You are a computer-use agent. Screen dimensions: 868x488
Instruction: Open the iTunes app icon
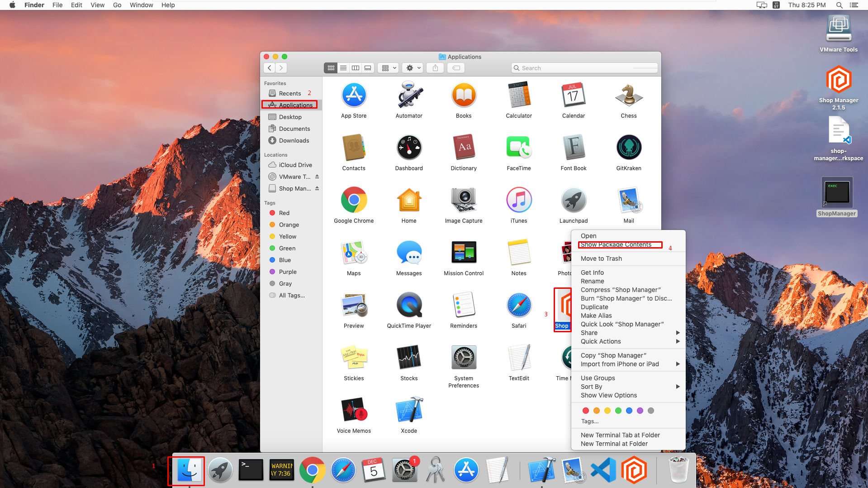point(519,200)
